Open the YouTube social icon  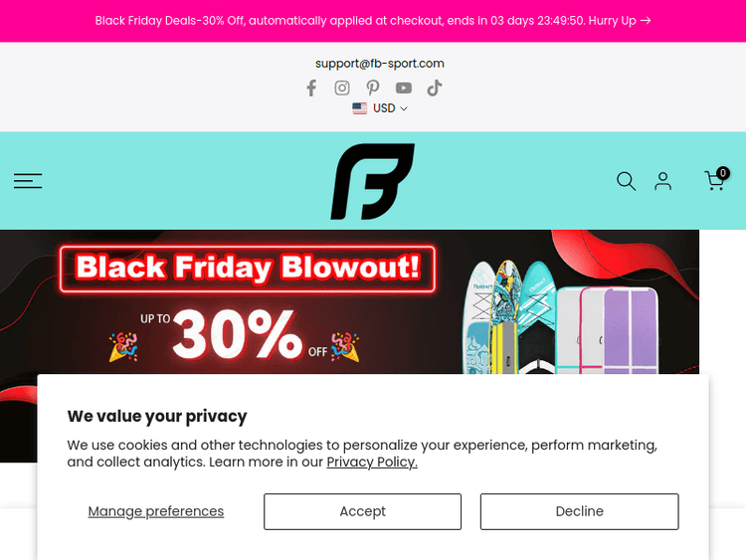403,88
